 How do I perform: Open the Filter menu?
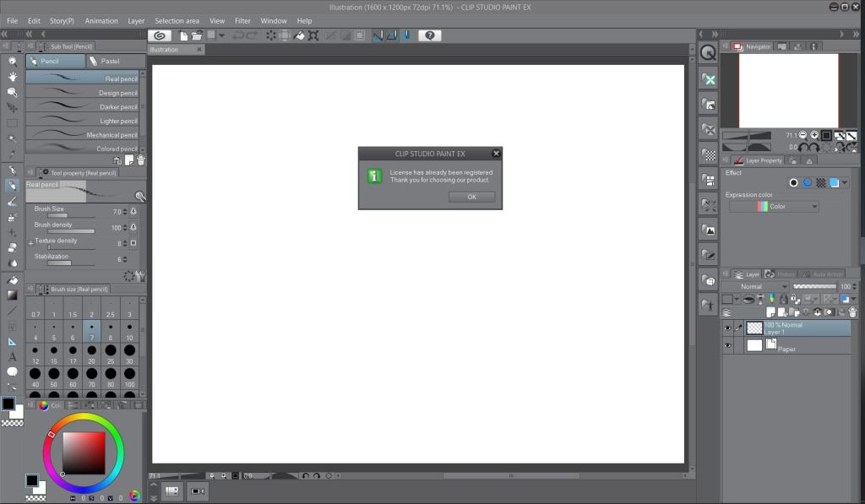(x=242, y=20)
